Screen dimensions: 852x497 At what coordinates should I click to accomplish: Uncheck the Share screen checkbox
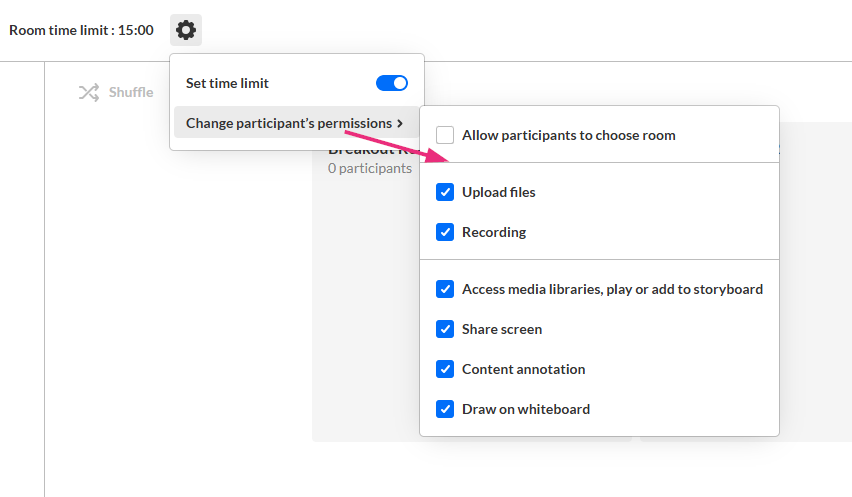[x=445, y=329]
